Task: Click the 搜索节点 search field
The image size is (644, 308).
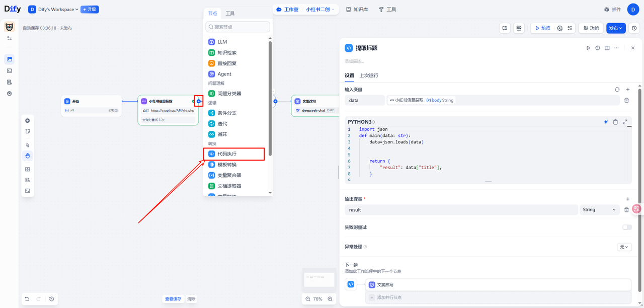Action: pyautogui.click(x=238, y=27)
